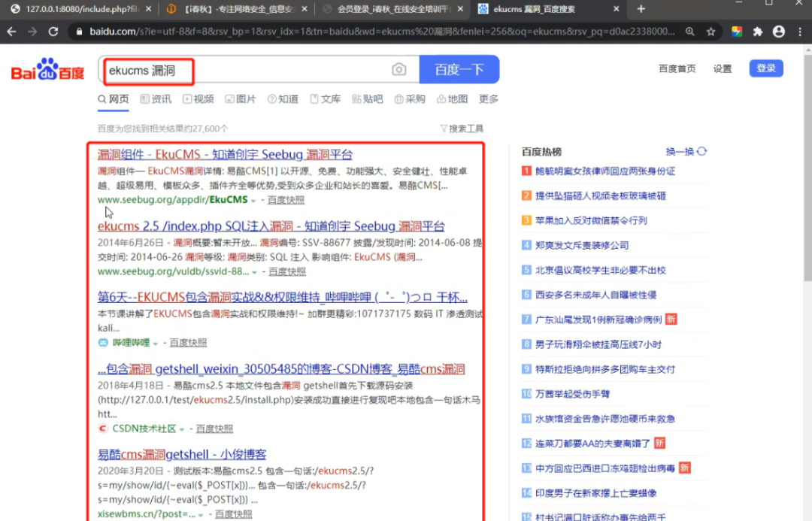Open the CSDN博客 包含漏洞 getshell result
Image resolution: width=812 pixels, height=521 pixels.
click(x=281, y=368)
